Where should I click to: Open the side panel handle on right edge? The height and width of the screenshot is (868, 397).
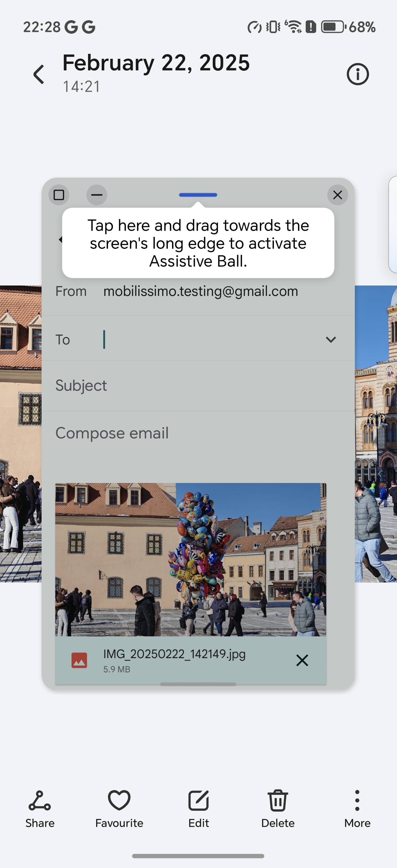[393, 224]
